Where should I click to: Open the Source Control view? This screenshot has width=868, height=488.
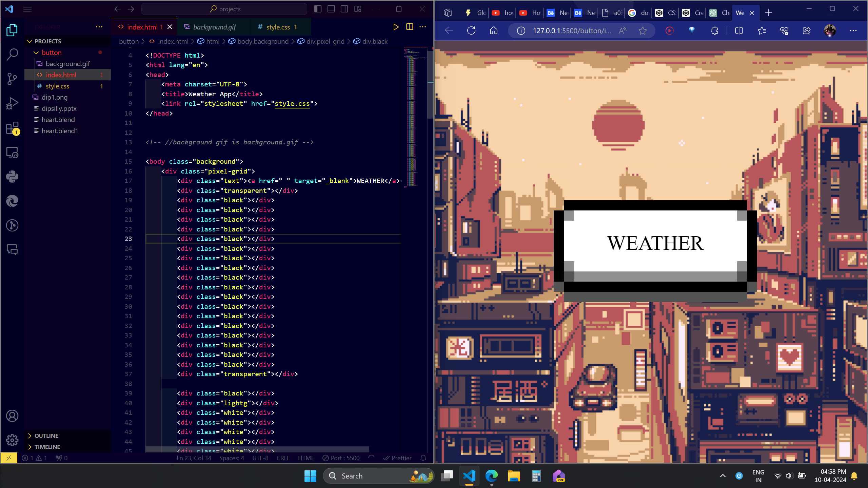click(x=12, y=79)
